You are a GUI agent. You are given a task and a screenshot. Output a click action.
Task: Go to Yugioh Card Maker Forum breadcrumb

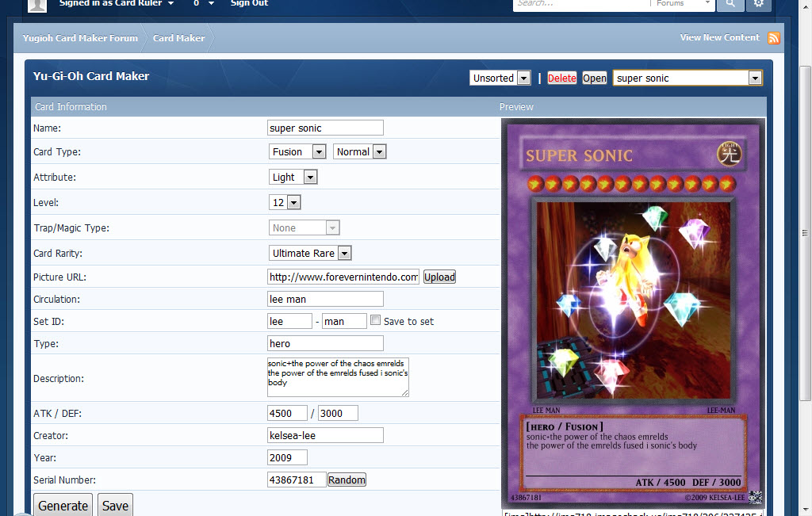(x=80, y=38)
